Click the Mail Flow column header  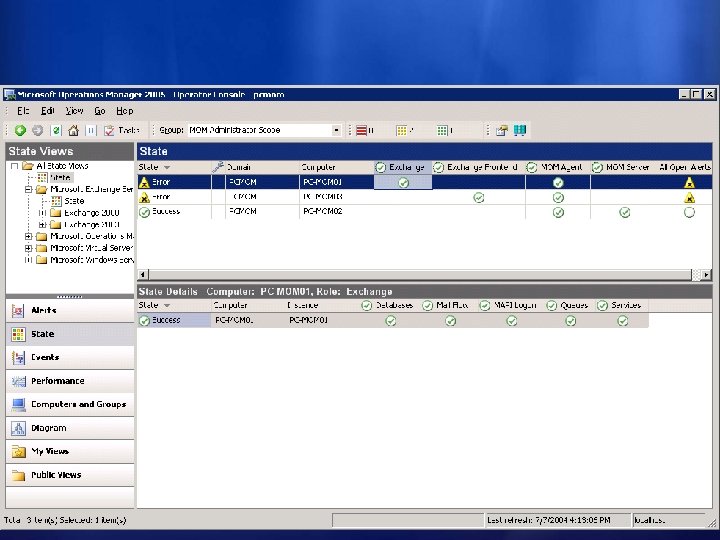coord(445,305)
